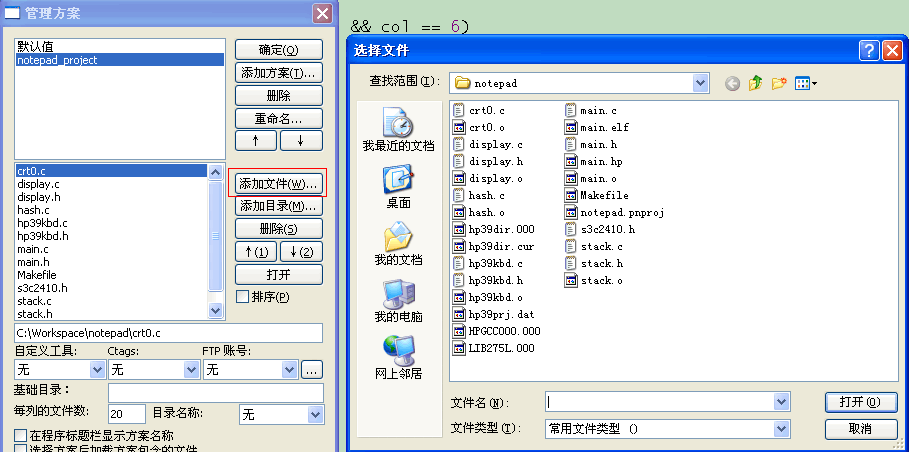Open the 目录名称 dropdown
Image resolution: width=909 pixels, height=452 pixels.
tap(315, 415)
